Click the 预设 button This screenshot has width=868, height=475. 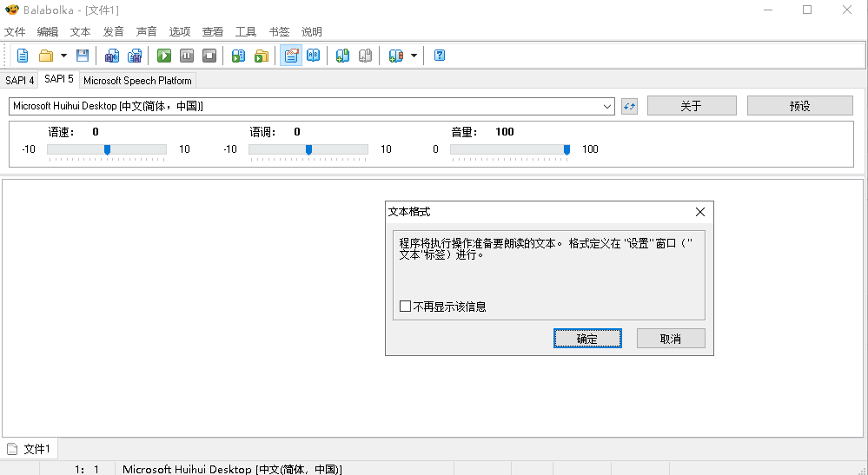pyautogui.click(x=800, y=106)
